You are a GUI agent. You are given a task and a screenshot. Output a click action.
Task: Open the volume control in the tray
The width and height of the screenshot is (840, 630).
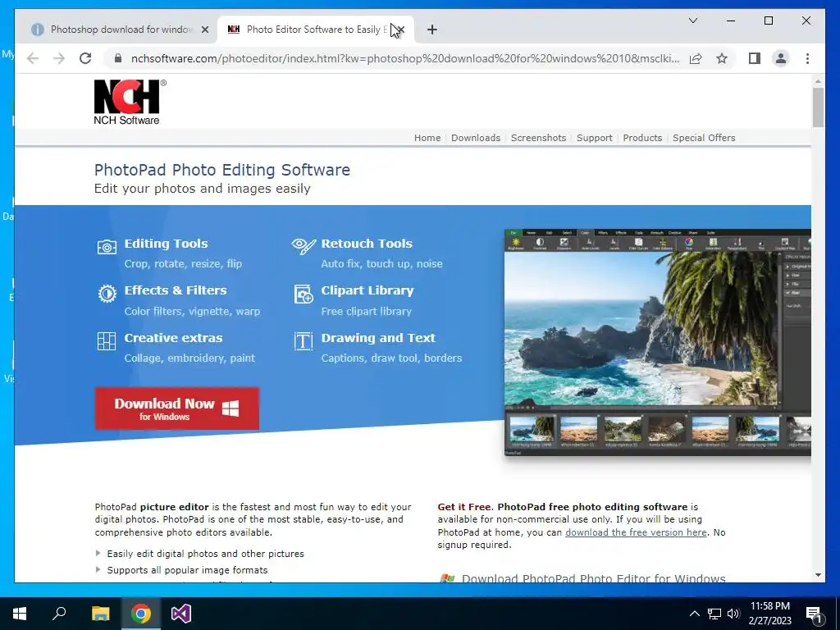click(x=733, y=614)
